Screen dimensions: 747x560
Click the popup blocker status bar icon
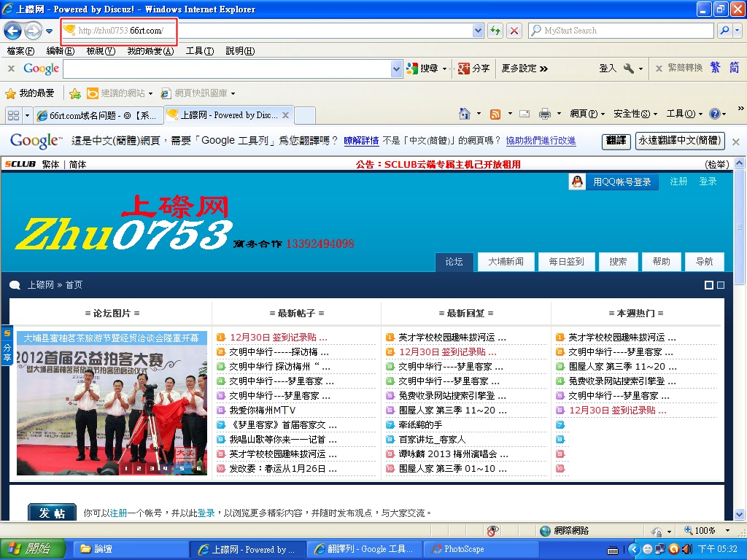coord(492,531)
